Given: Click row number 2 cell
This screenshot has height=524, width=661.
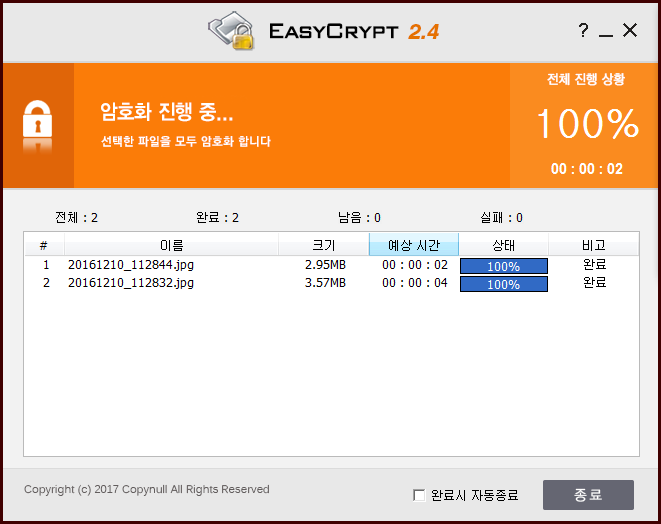Looking at the screenshot, I should [x=46, y=283].
